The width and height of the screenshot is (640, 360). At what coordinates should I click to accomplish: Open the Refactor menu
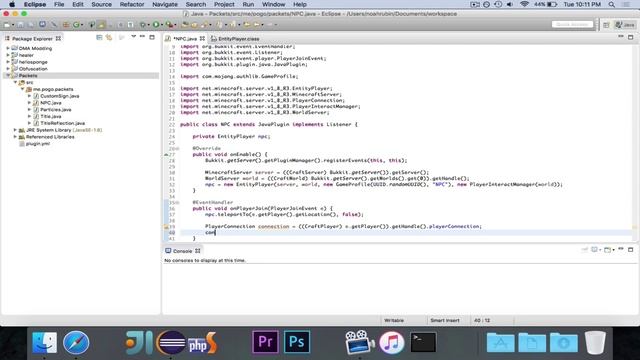(x=132, y=4)
